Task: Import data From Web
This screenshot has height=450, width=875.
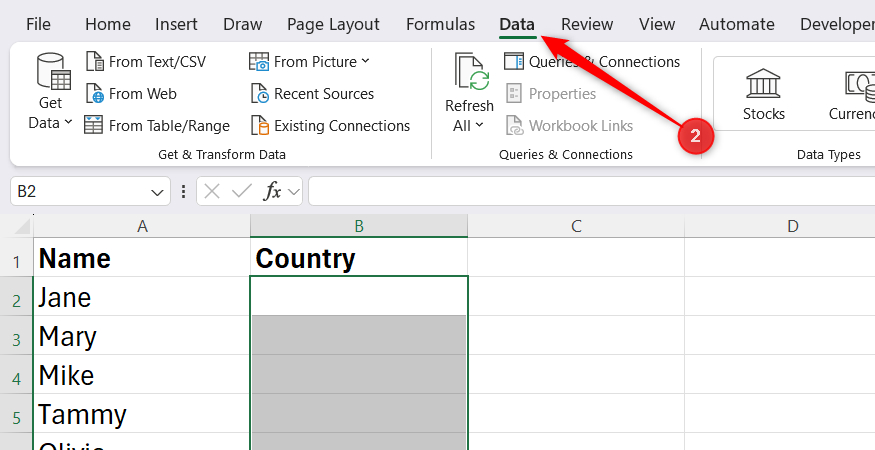Action: 132,94
